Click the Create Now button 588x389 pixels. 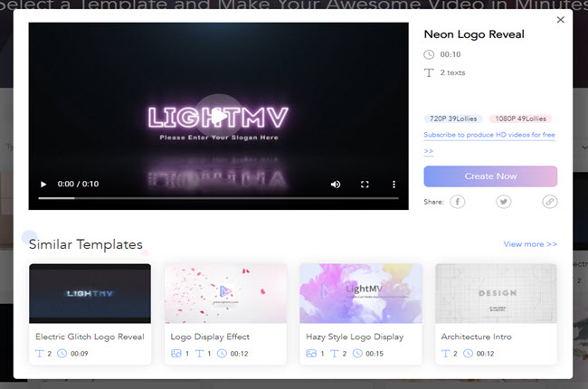[x=490, y=176]
